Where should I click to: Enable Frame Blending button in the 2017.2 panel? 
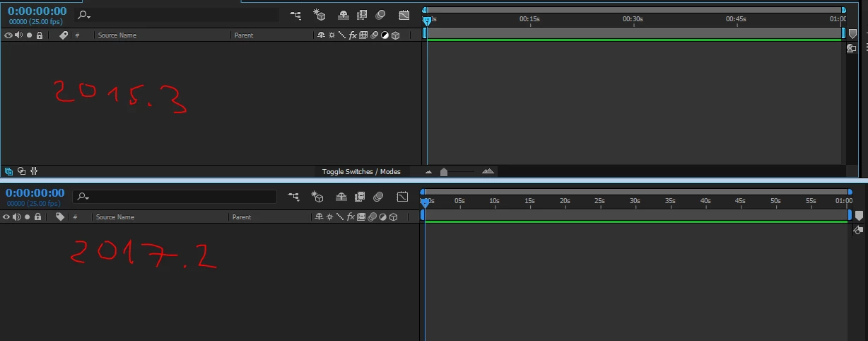tap(360, 197)
